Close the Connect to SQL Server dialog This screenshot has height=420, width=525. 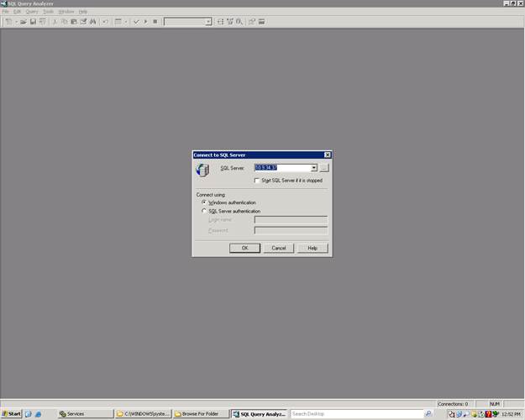[x=328, y=155]
